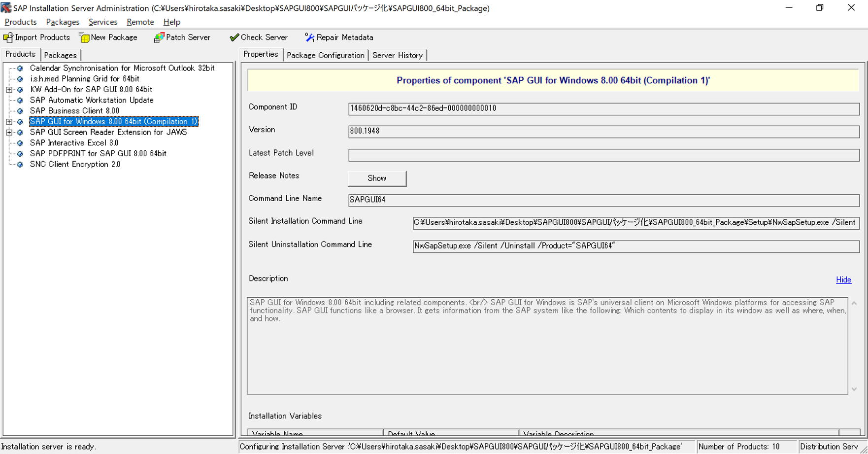Screen dimensions: 868x454
Task: Expand SAP GUI Screen Reader Extension for JAWS
Action: coord(9,133)
